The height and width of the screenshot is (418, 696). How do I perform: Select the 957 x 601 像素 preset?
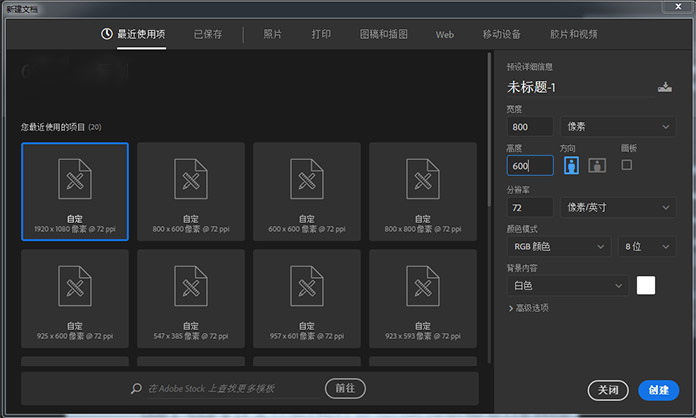[x=307, y=299]
